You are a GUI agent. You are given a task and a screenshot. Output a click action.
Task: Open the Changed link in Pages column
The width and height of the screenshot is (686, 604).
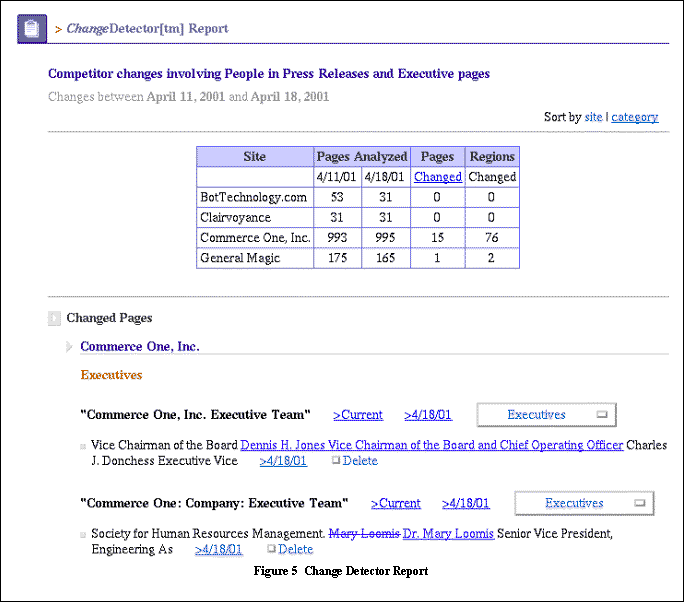[x=438, y=177]
